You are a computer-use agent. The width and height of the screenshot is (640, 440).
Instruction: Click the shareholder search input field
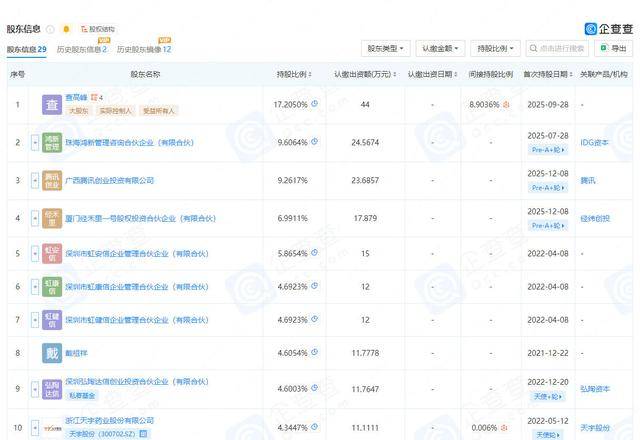[x=557, y=49]
